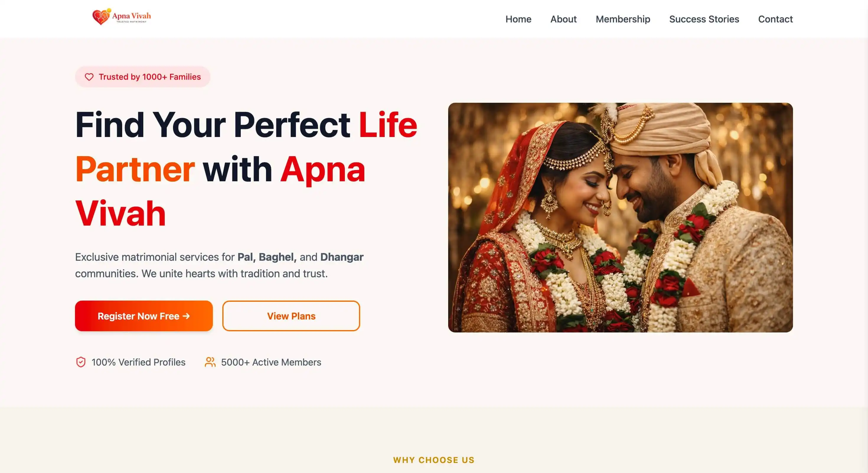The image size is (868, 473).
Task: Open the Home menu item
Action: point(518,19)
